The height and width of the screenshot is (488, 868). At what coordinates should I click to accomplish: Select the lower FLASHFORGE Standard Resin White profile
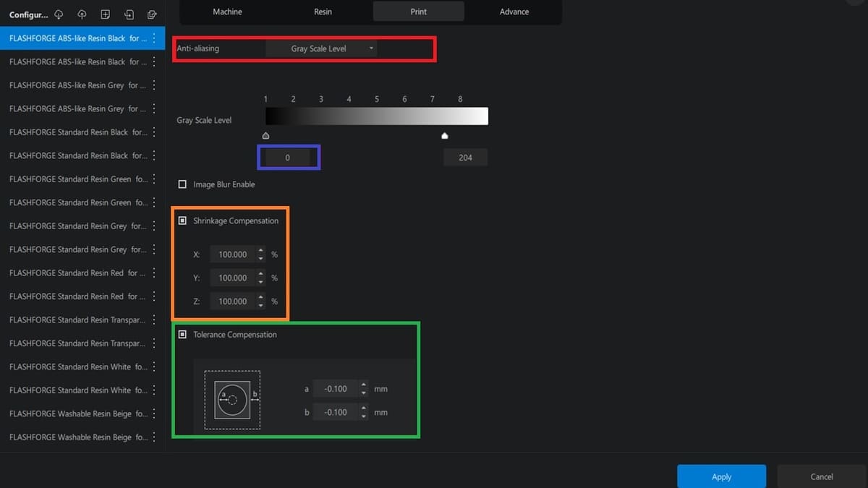point(82,390)
